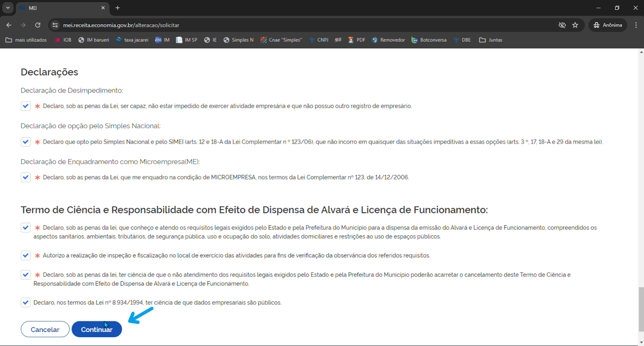Click the scrollbar up arrow

[x=641, y=52]
